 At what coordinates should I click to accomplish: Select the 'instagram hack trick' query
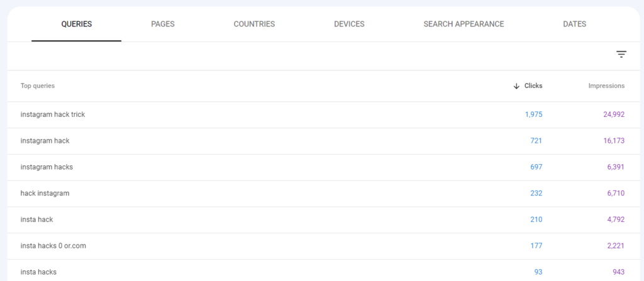[x=53, y=114]
